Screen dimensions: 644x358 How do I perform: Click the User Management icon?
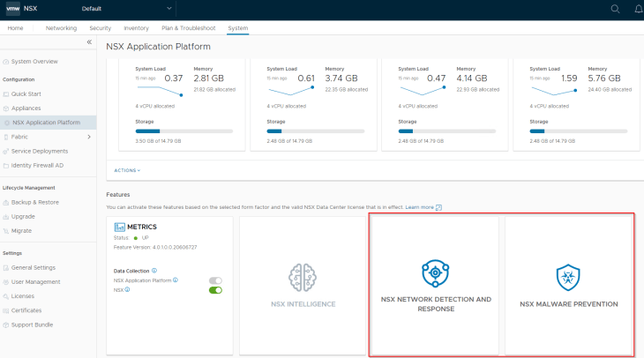tap(6, 282)
